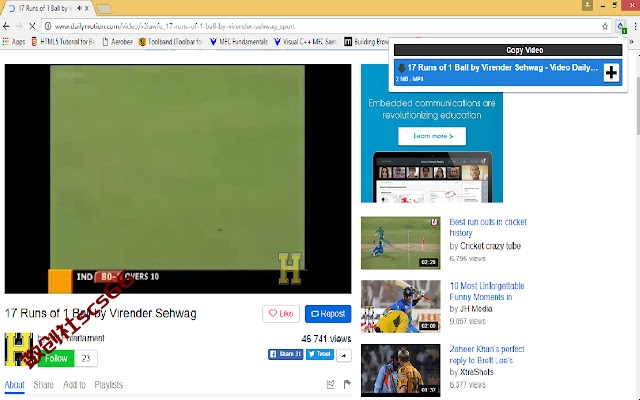Open 10 Most Unforgettable Funny Moments link
The width and height of the screenshot is (640, 400).
pyautogui.click(x=487, y=291)
